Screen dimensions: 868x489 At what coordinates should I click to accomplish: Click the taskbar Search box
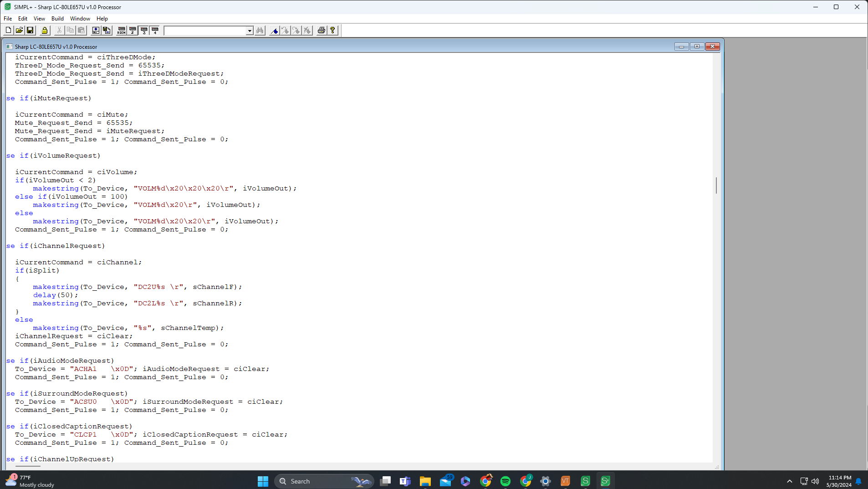(x=324, y=481)
